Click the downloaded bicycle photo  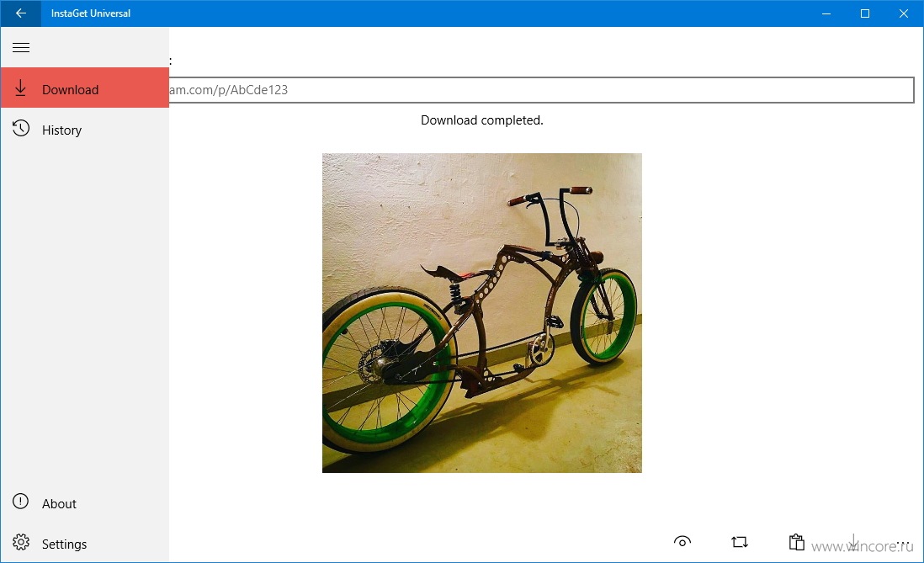482,313
